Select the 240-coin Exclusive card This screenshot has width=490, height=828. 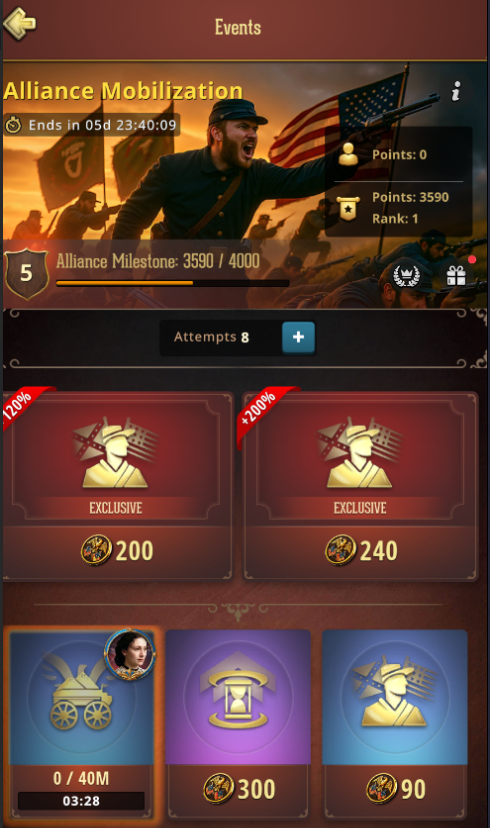[360, 486]
